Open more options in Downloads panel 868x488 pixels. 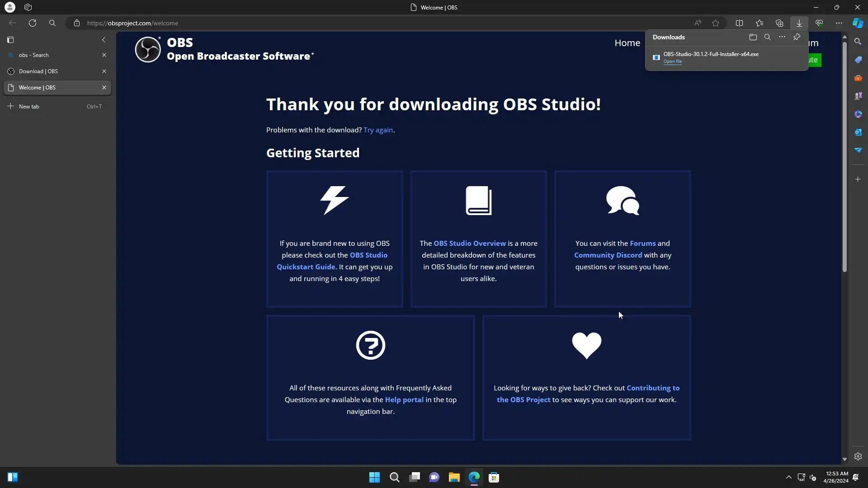782,37
